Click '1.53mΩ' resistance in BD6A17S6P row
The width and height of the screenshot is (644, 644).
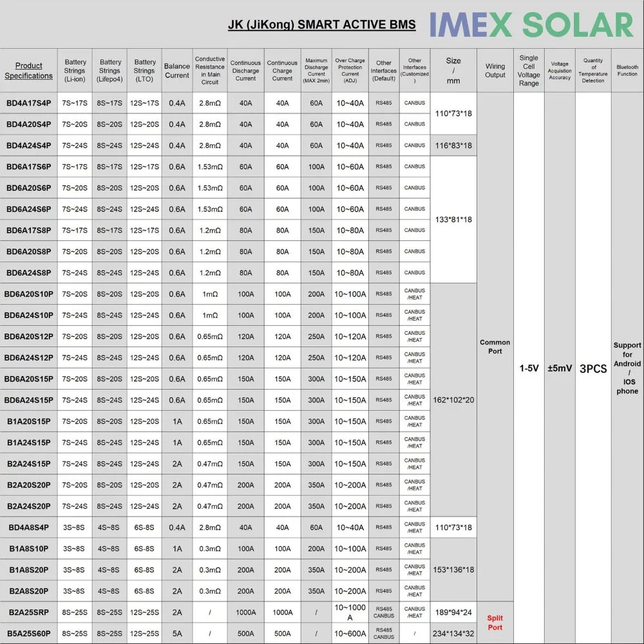click(x=210, y=167)
